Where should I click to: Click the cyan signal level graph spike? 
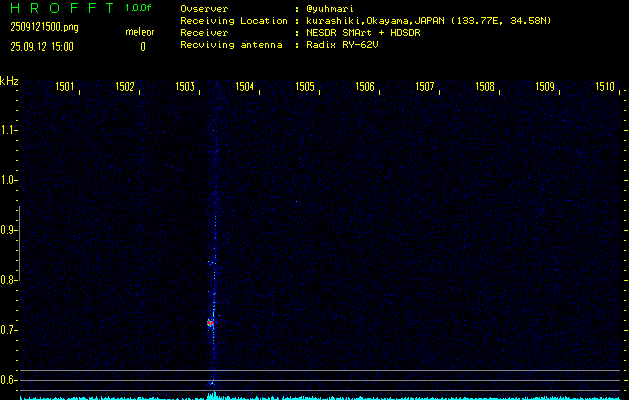[x=213, y=395]
